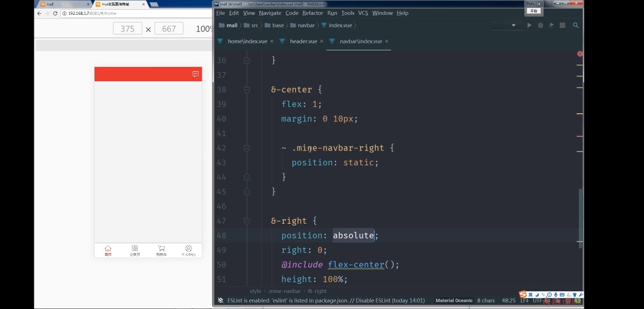This screenshot has height=309, width=644.
Task: Close the 'mall' Chrome tab
Action: coord(88,4)
